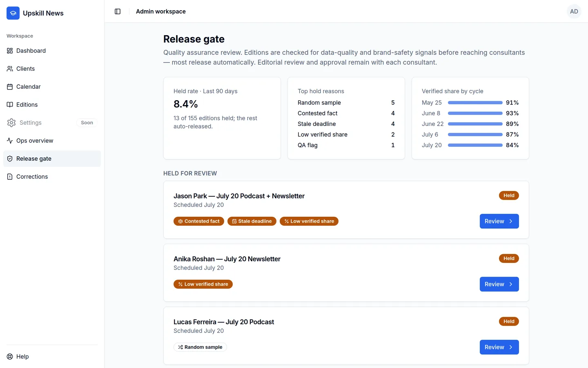Click the 84% value for July 20

pyautogui.click(x=512, y=145)
